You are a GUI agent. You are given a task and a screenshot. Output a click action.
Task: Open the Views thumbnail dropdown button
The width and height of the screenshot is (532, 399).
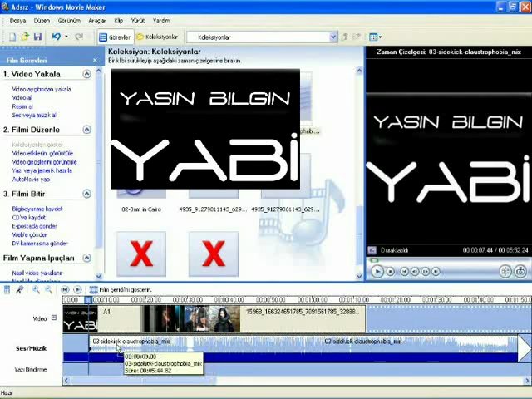(x=375, y=37)
